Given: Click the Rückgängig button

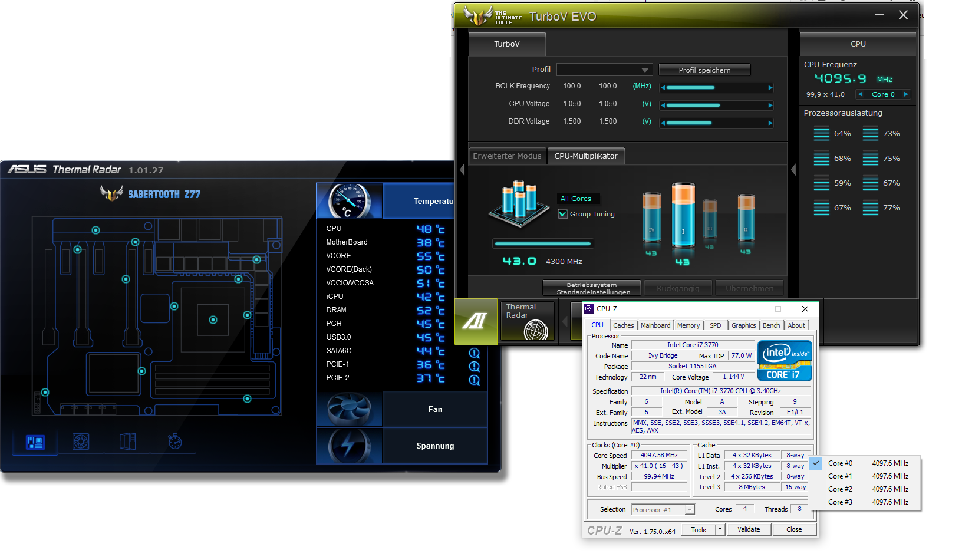Looking at the screenshot, I should click(678, 288).
